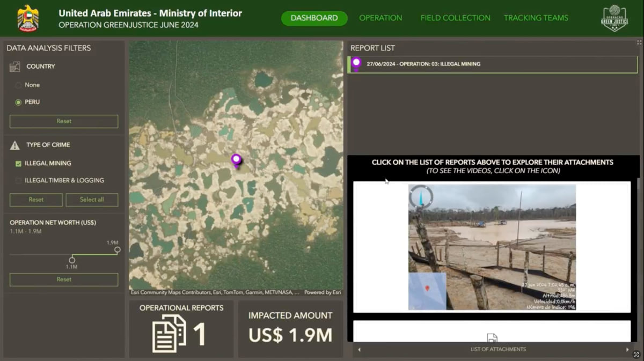The image size is (644, 361).
Task: Click the left arrow on List of Attachments
Action: pyautogui.click(x=358, y=349)
